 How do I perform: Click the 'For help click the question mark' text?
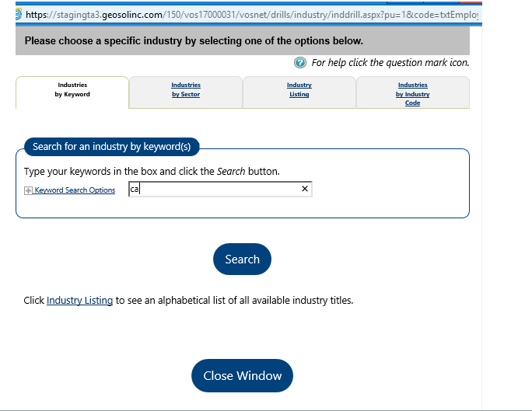[x=390, y=63]
